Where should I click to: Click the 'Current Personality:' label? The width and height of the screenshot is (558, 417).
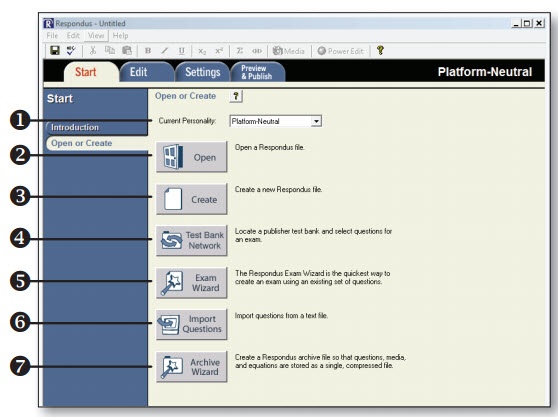coord(187,121)
